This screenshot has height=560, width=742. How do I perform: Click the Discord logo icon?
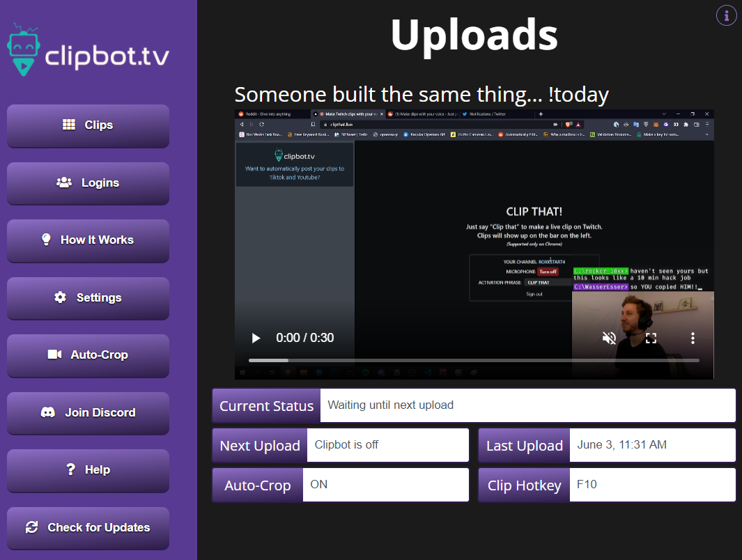tap(48, 412)
